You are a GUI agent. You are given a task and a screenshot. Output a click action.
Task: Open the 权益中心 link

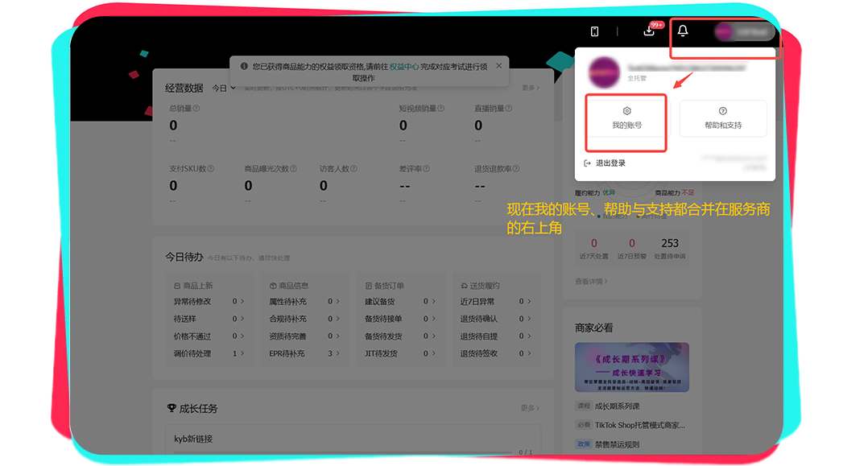[403, 67]
